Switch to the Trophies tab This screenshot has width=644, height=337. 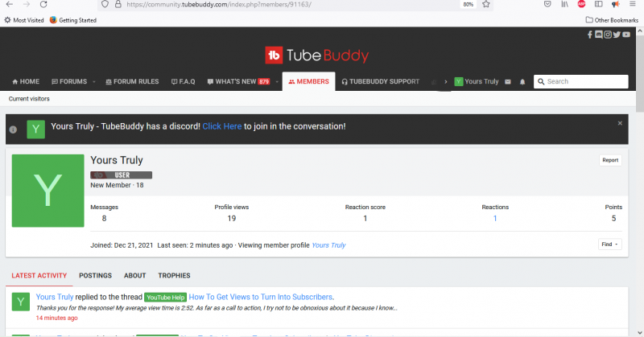coord(174,275)
